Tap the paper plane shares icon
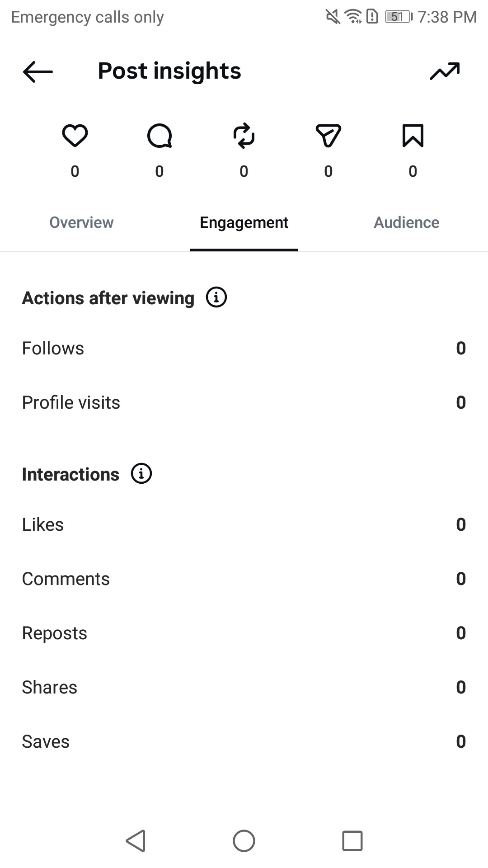 pos(328,136)
